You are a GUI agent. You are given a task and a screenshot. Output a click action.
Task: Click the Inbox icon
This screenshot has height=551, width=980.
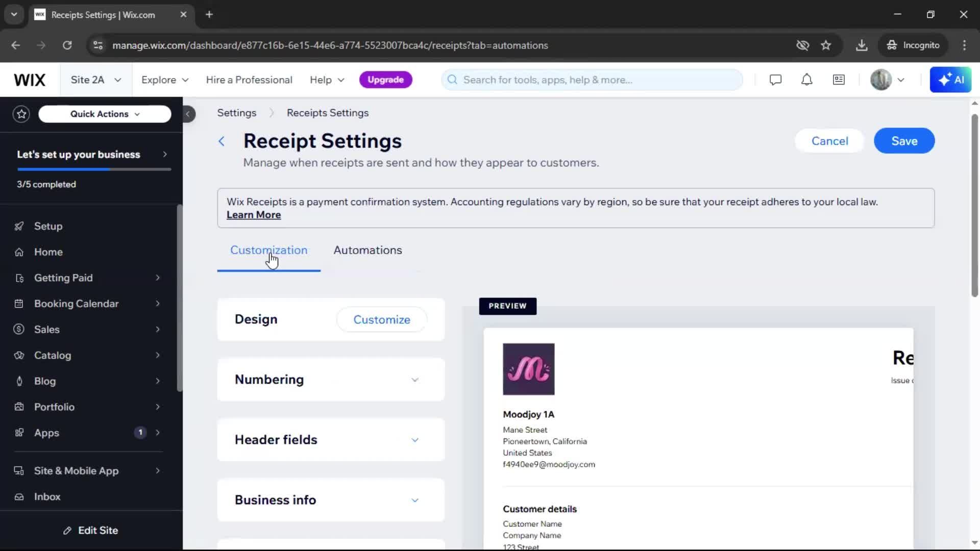coord(19,497)
